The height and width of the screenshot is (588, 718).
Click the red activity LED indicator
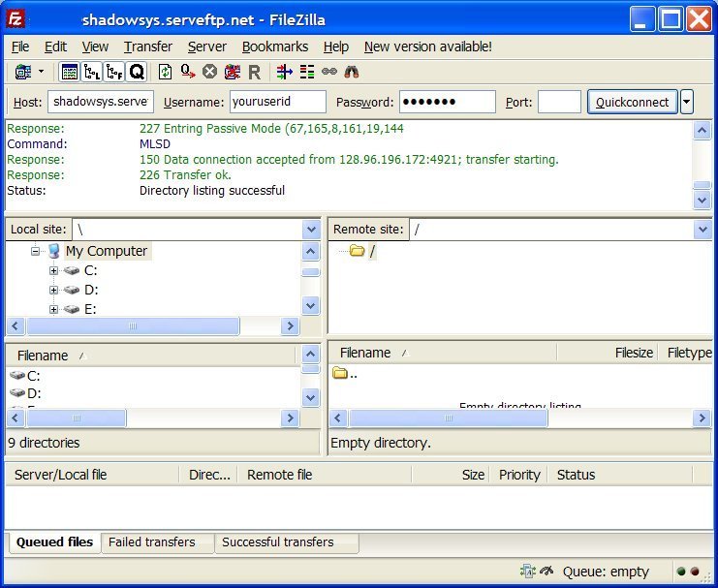click(x=695, y=572)
